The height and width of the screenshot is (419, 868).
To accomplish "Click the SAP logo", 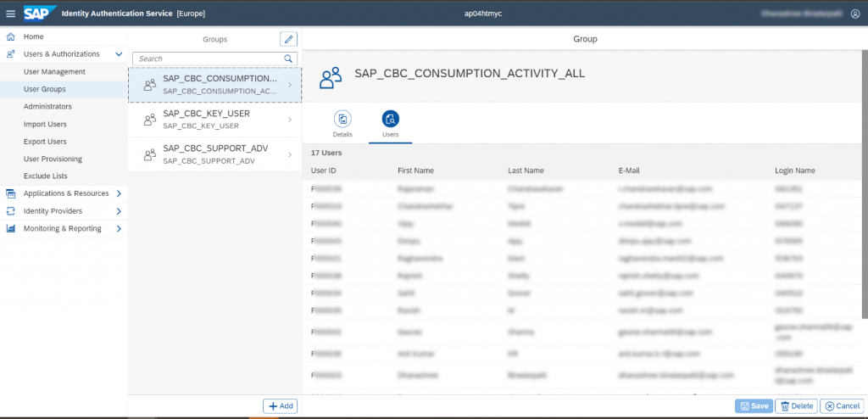I will [40, 14].
